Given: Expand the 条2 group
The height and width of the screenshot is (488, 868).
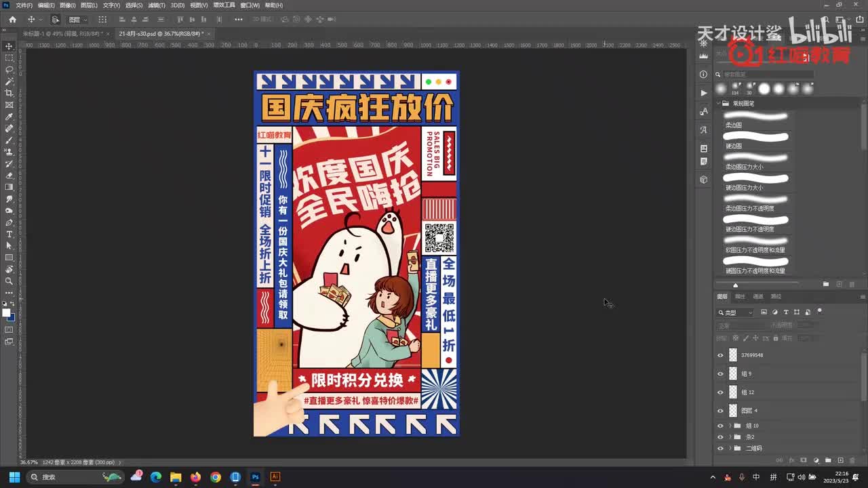Looking at the screenshot, I should tap(730, 437).
